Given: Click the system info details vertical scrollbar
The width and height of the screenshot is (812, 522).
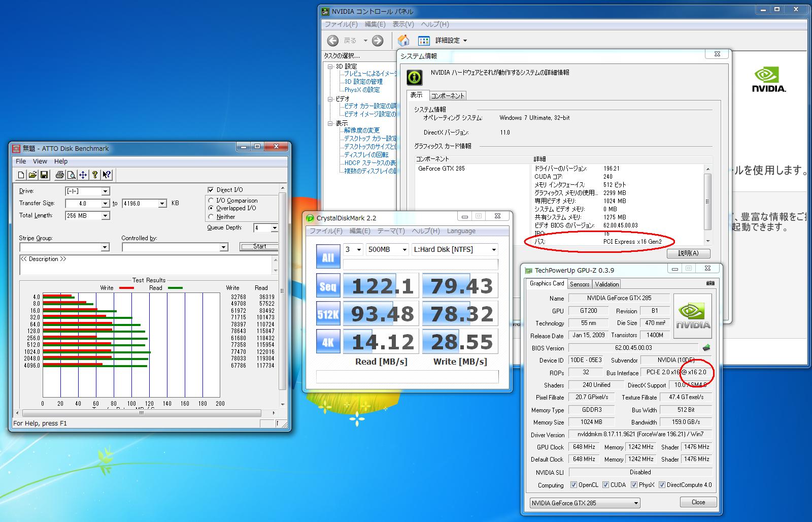Looking at the screenshot, I should 708,204.
